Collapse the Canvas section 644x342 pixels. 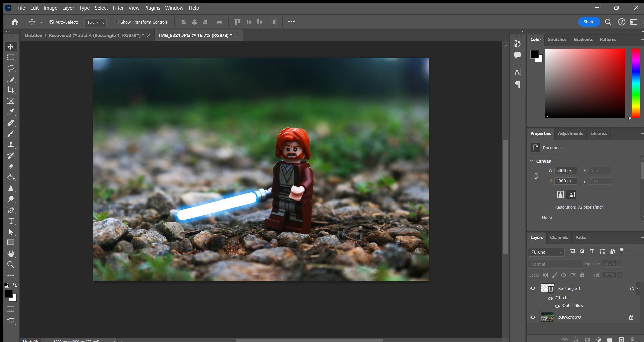pos(531,161)
